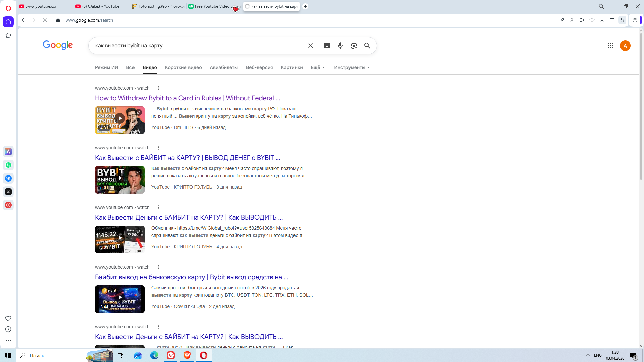Open Google apps grid menu
Viewport: 644px width, 362px height.
pyautogui.click(x=610, y=46)
